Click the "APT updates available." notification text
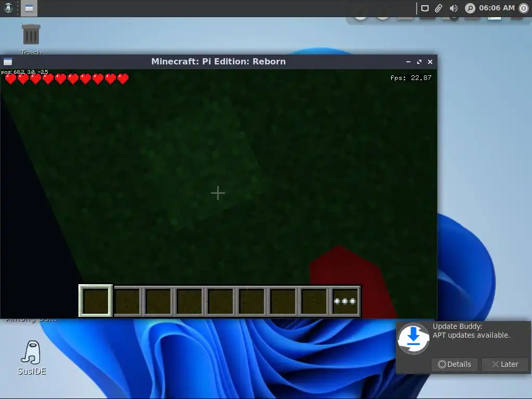This screenshot has width=532, height=399. (x=471, y=335)
